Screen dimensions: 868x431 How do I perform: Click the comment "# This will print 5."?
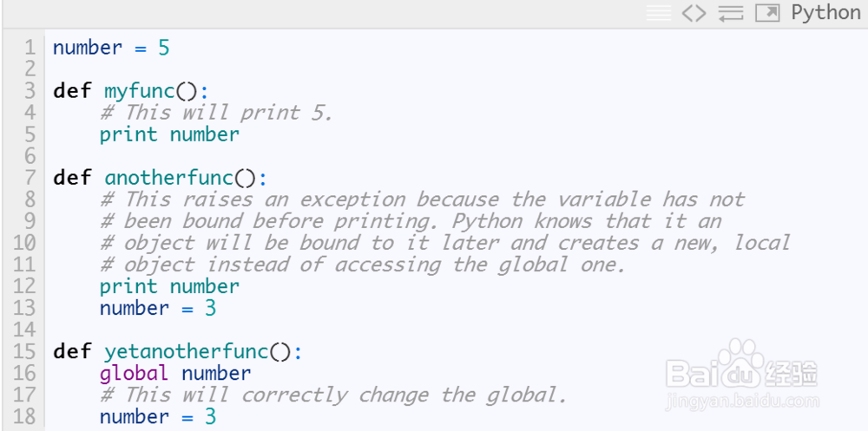tap(216, 113)
